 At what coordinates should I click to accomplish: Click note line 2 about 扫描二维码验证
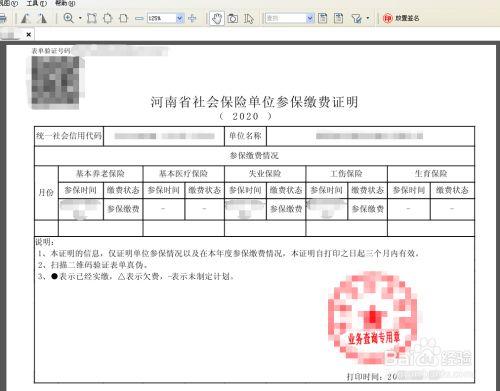[92, 265]
